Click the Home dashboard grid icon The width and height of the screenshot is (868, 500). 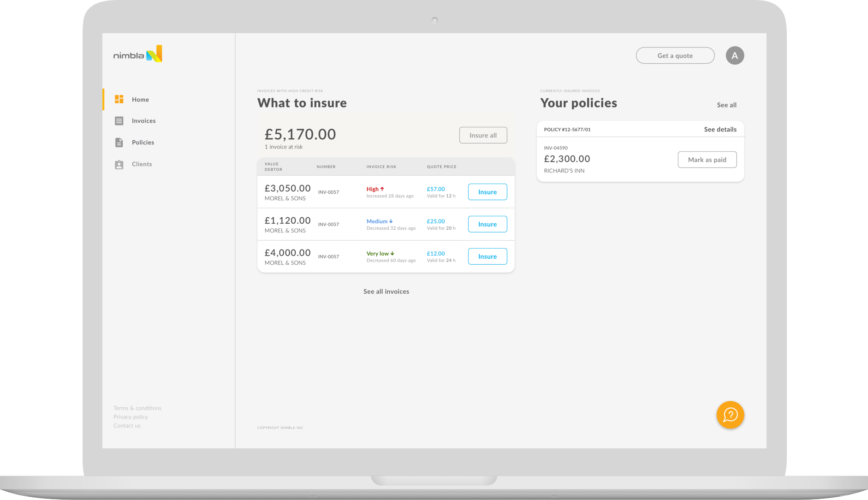(x=119, y=99)
